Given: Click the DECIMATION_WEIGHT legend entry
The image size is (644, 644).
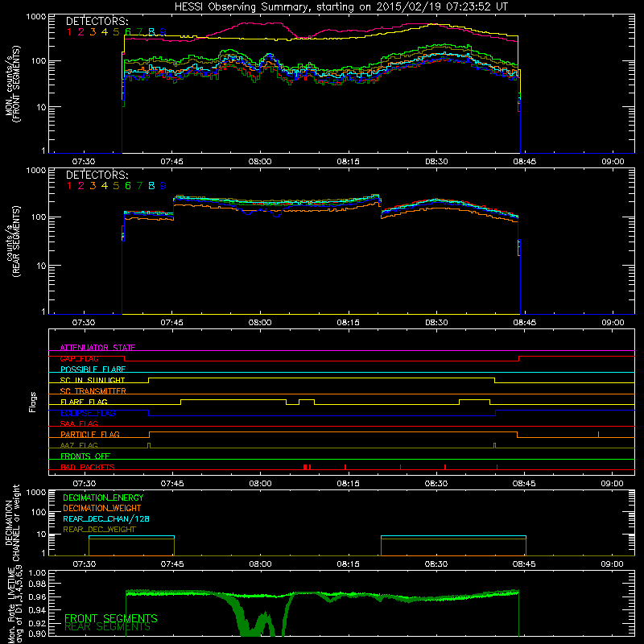Looking at the screenshot, I should pos(102,508).
